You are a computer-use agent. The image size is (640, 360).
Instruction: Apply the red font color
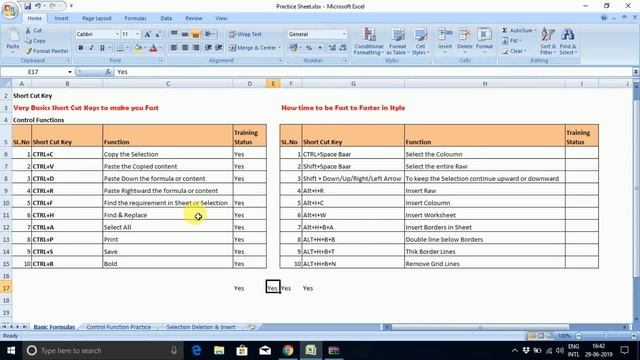[x=153, y=48]
